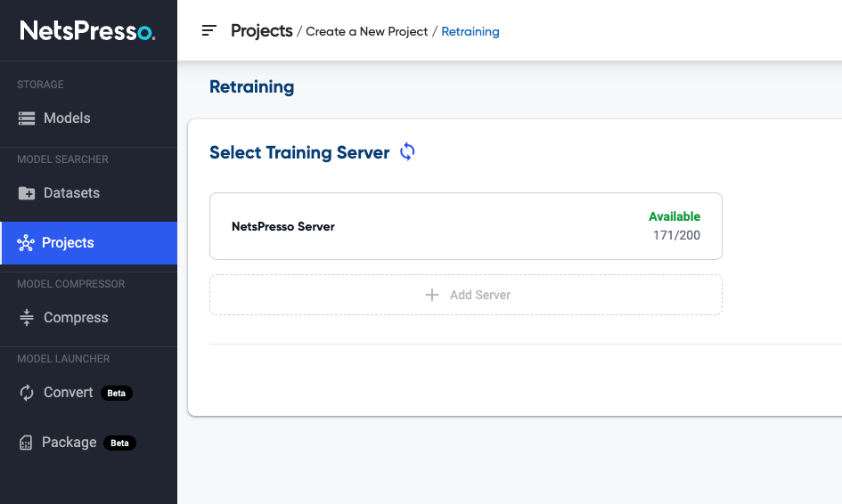This screenshot has height=504, width=842.
Task: Refresh the training server list
Action: [x=407, y=152]
